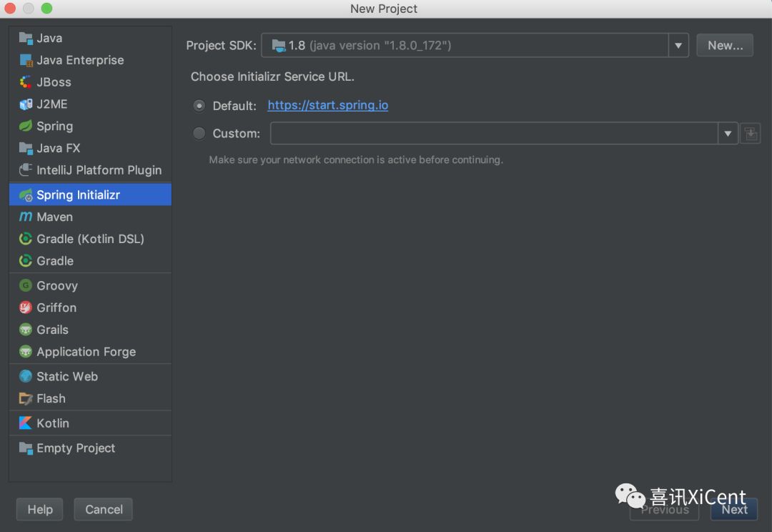Click the Kotlin logo icon
772x532 pixels.
(26, 423)
